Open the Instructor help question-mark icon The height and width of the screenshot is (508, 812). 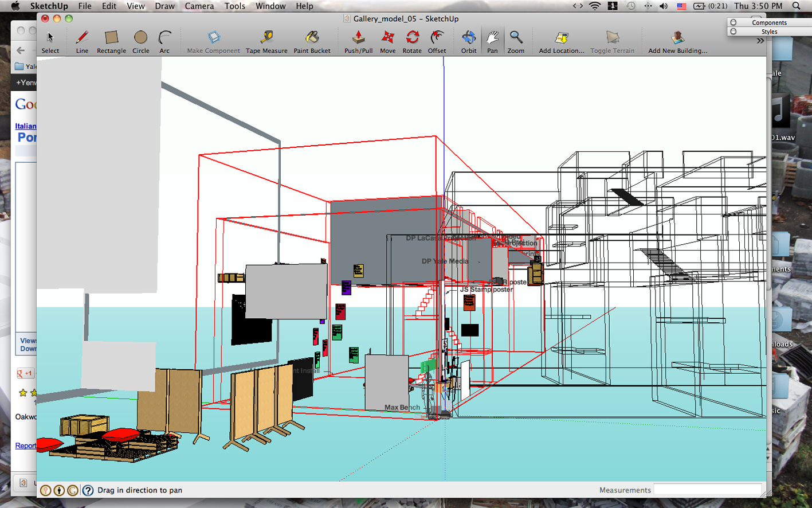click(88, 490)
